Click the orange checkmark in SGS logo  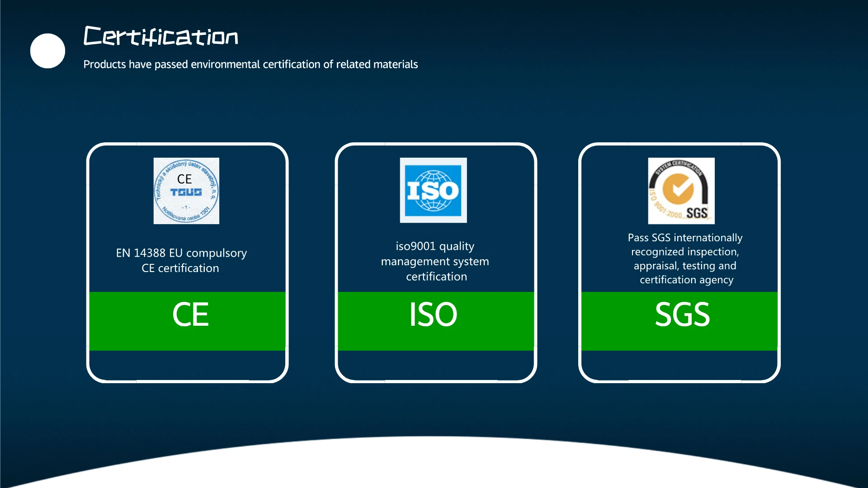(678, 188)
